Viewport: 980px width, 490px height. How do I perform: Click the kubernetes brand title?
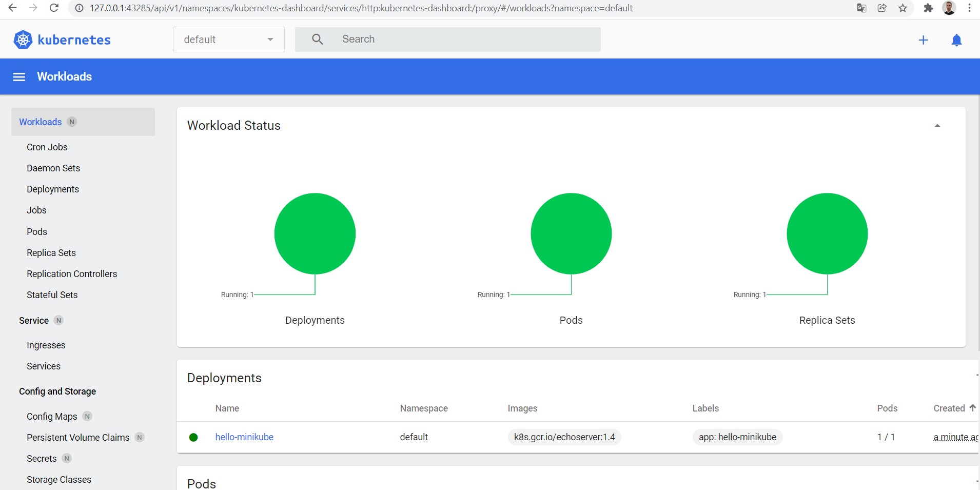pos(74,40)
